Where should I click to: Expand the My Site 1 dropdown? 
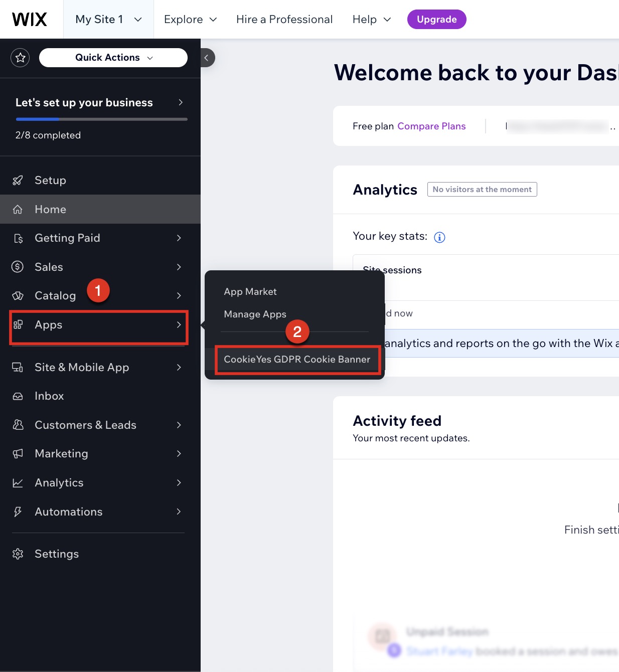coord(108,19)
